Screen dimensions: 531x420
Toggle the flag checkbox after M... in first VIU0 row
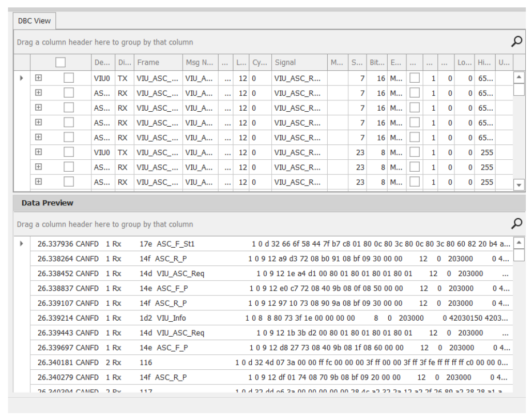point(415,78)
